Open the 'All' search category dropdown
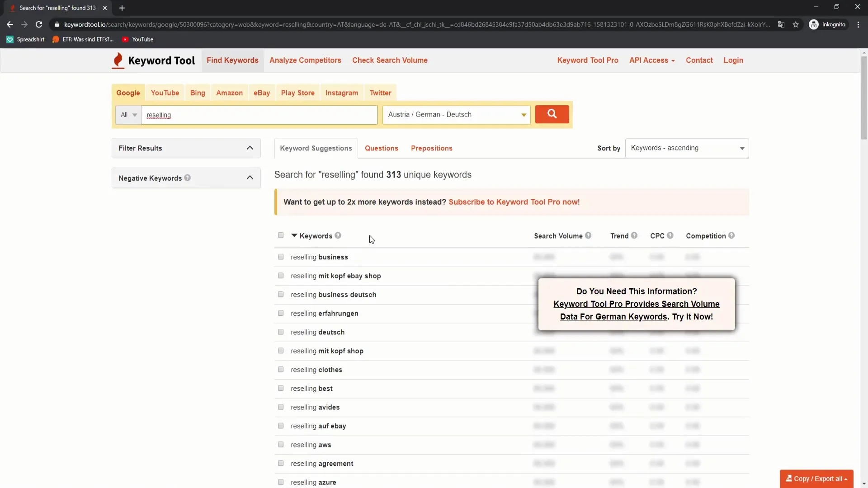868x488 pixels. tap(128, 115)
